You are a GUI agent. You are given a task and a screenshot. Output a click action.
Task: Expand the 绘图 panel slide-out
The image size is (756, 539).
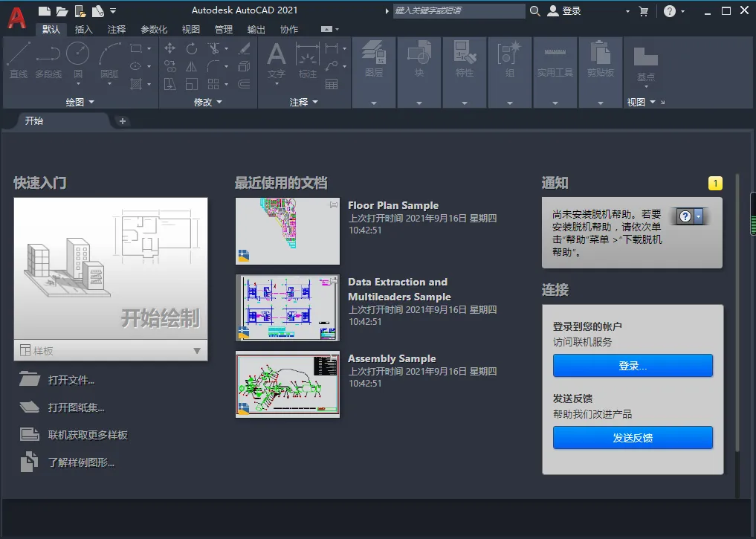pyautogui.click(x=91, y=102)
